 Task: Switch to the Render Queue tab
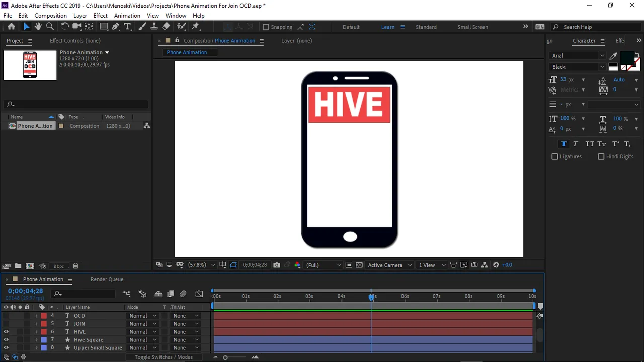[x=107, y=279]
